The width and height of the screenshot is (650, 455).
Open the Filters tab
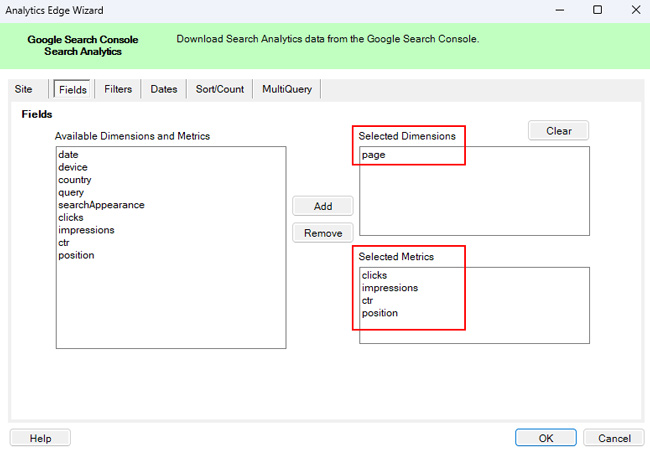[118, 89]
